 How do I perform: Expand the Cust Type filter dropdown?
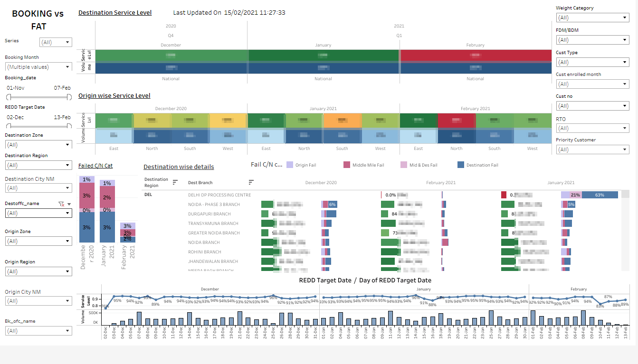(x=626, y=62)
